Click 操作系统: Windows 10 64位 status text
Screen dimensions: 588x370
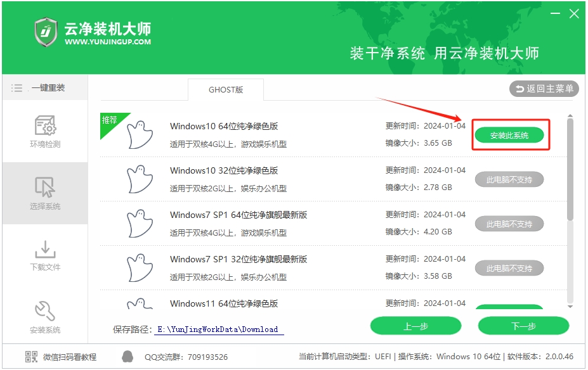[449, 357]
